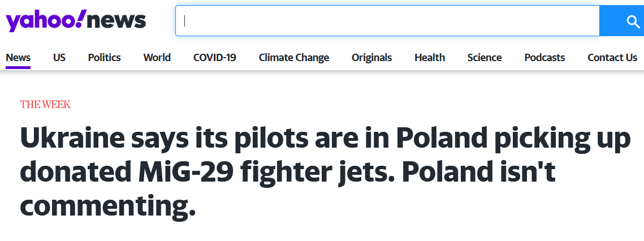Screen dimensions: 644x241
Task: Click the purple yahoo! wordmark
Action: tap(45, 20)
